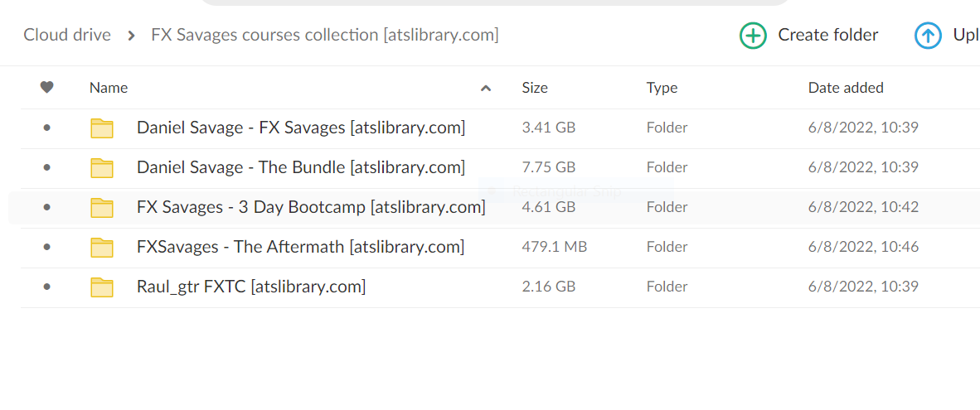
Task: Click the breadcrumb chevron after Cloud drive
Action: coord(131,36)
